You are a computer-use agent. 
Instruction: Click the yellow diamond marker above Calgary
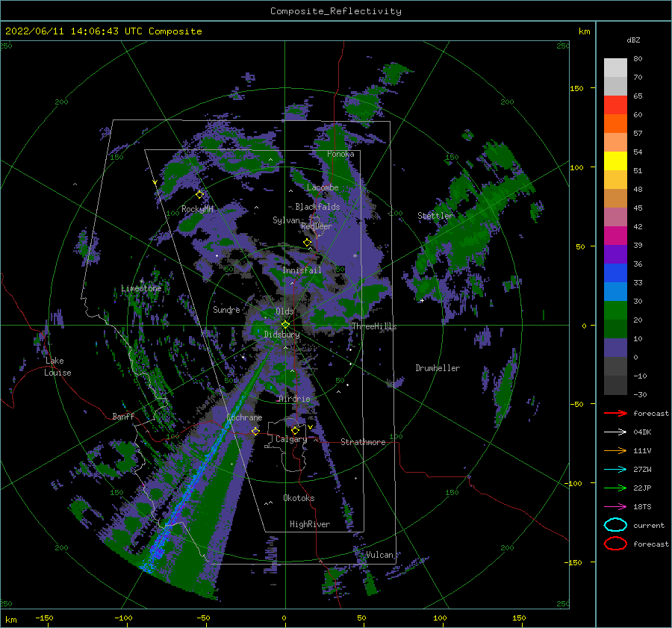pyautogui.click(x=295, y=430)
